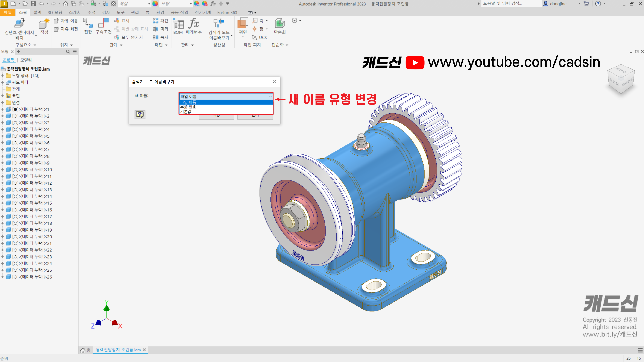
Task: Select 기본값 from the dropdown list
Action: tap(226, 111)
